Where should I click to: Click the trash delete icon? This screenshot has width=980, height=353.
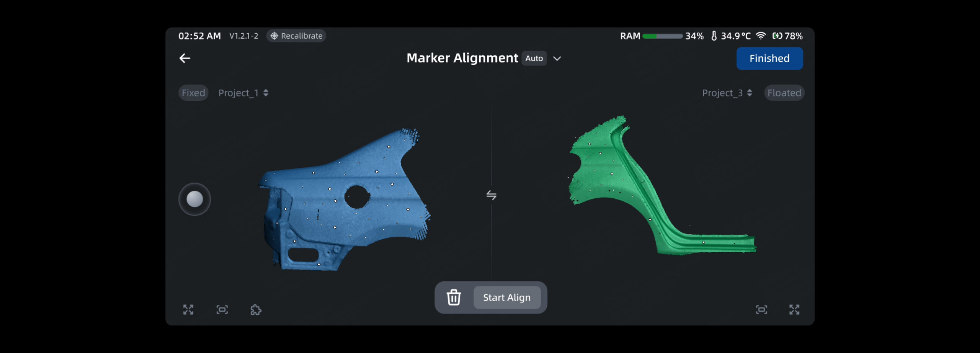coord(454,297)
